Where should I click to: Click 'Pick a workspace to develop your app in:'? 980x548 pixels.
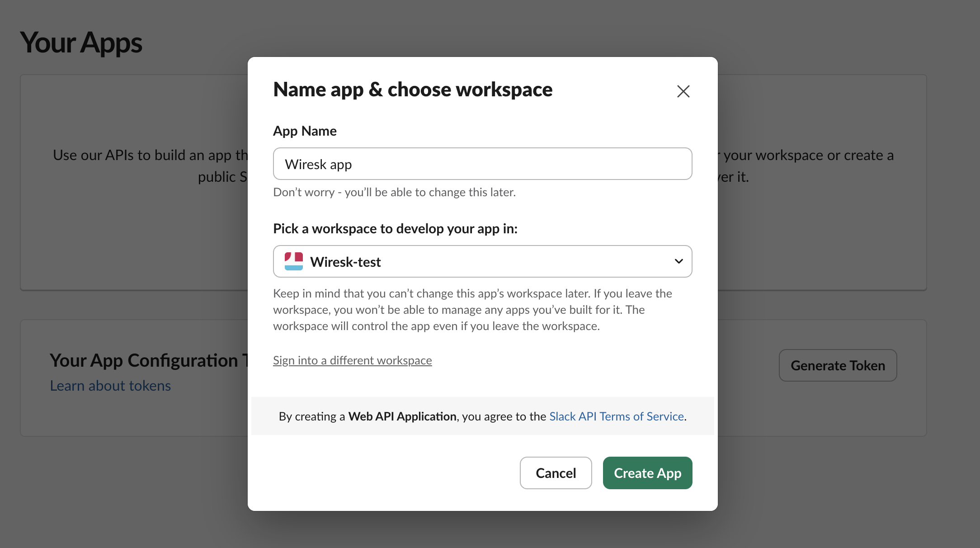coord(395,229)
